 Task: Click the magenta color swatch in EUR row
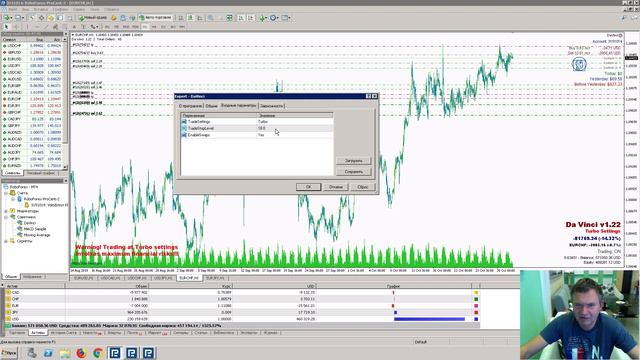click(476, 306)
